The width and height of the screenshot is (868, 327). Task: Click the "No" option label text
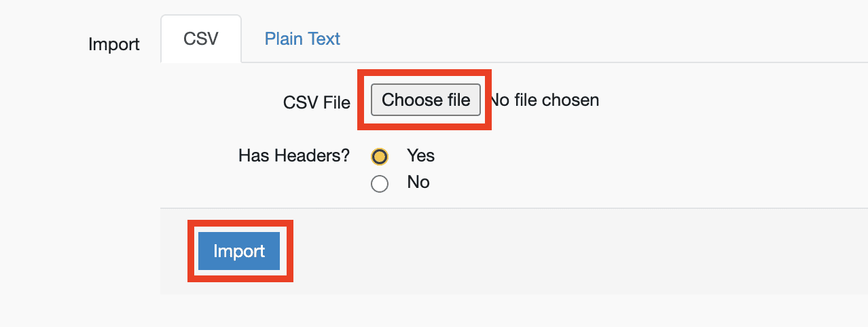(x=418, y=182)
